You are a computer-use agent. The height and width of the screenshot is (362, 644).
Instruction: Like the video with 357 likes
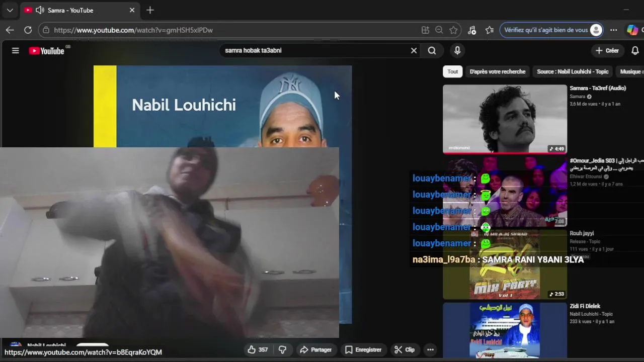[258, 349]
